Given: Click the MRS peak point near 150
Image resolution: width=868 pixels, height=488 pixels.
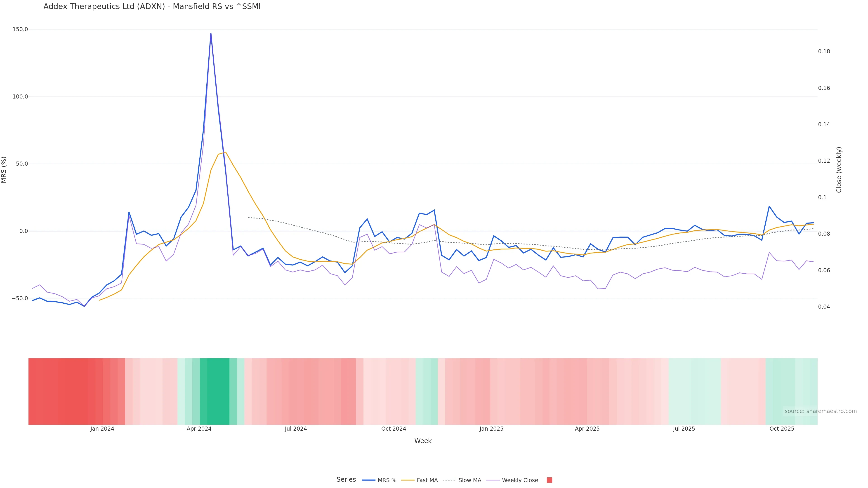Looking at the screenshot, I should (x=211, y=34).
